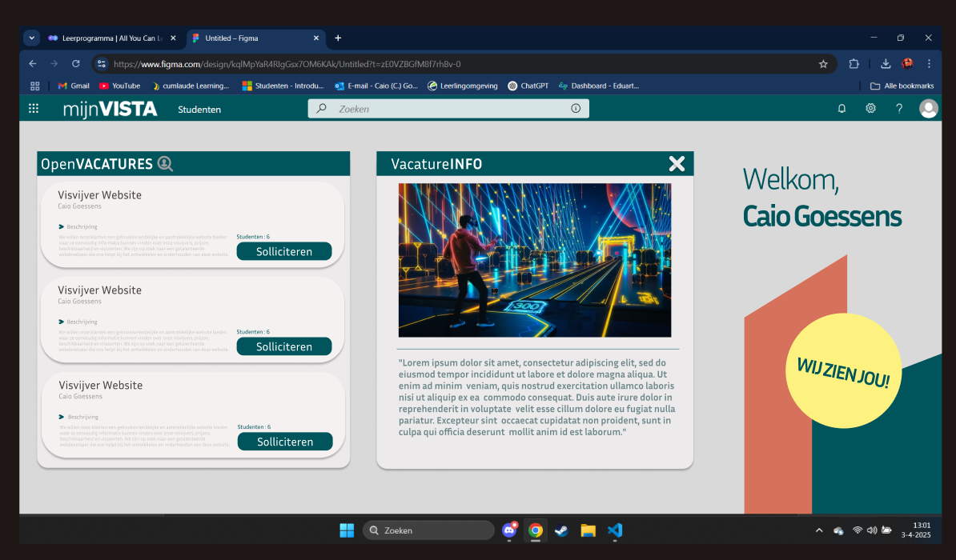Viewport: 956px width, 560px height.
Task: Click the notification bell icon
Action: point(842,109)
